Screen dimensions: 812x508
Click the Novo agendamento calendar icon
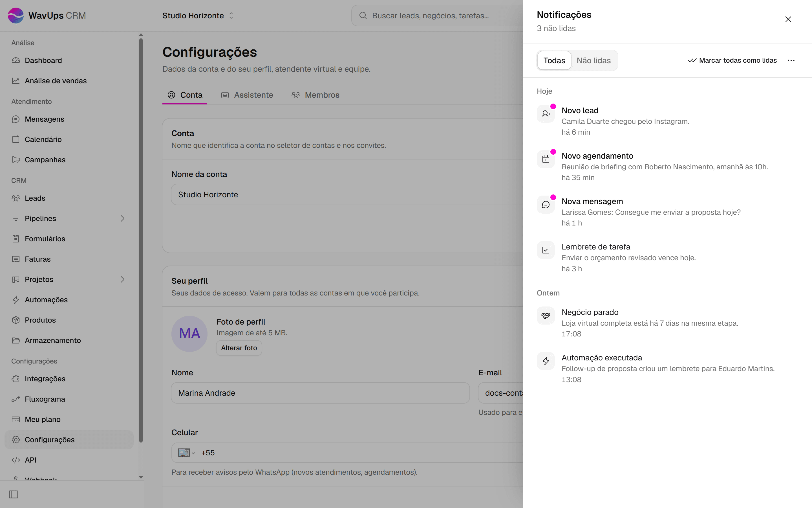click(546, 159)
